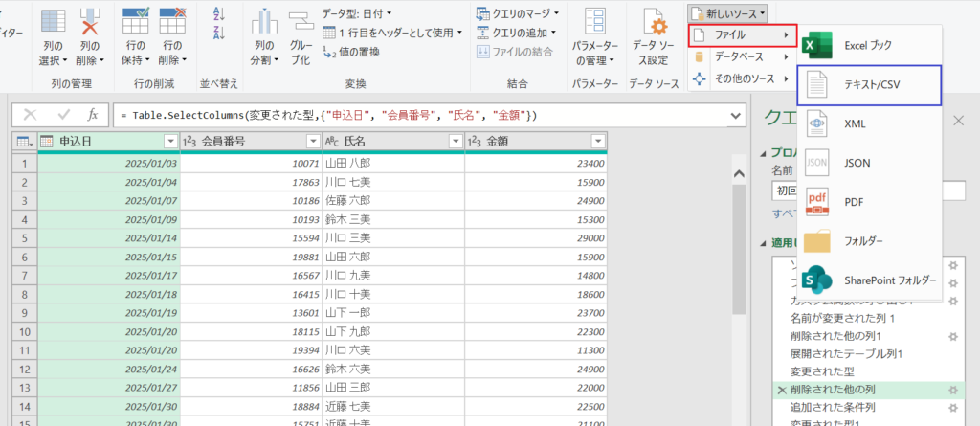Open 氏名 column filter dropdown

pos(455,142)
